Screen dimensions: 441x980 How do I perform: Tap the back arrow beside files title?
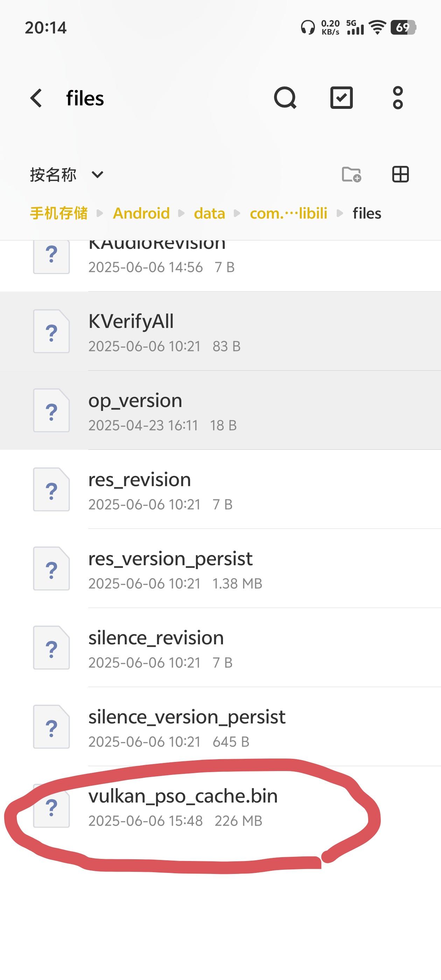click(x=36, y=98)
